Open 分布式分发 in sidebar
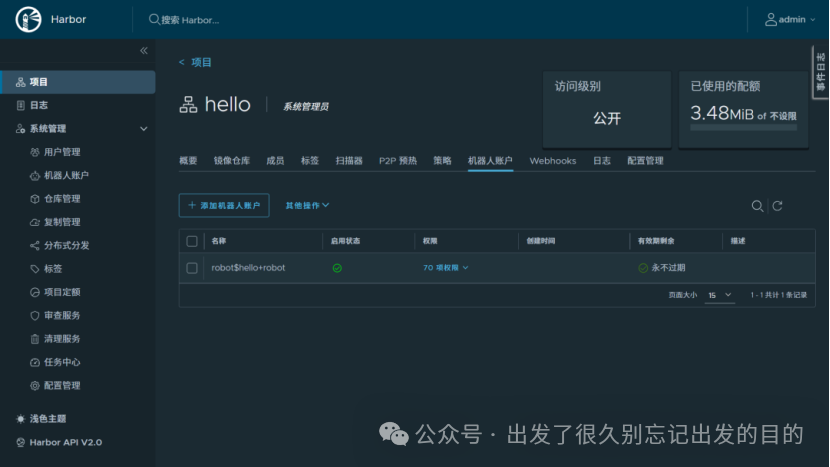 [x=66, y=245]
